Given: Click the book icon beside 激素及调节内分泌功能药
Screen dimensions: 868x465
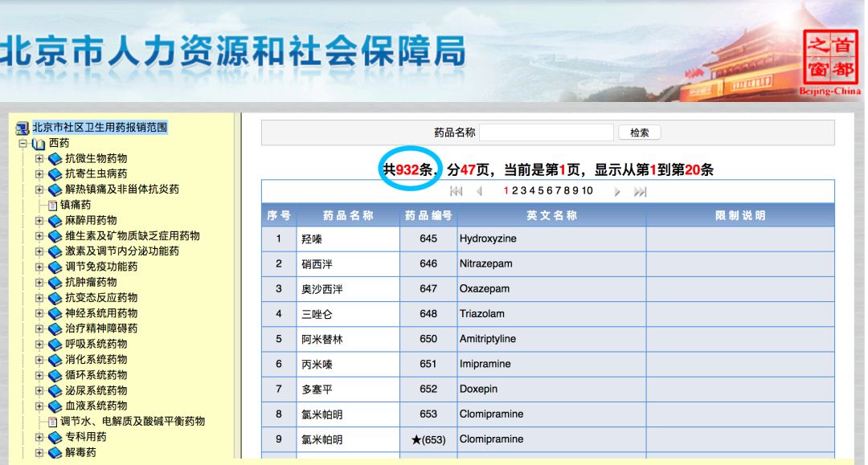Looking at the screenshot, I should pos(55,252).
